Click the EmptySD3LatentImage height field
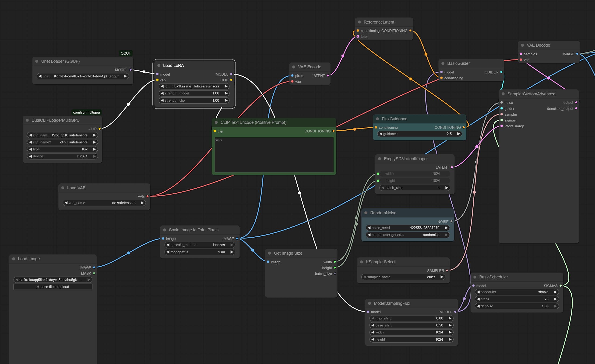Image resolution: width=595 pixels, height=364 pixels. click(415, 180)
